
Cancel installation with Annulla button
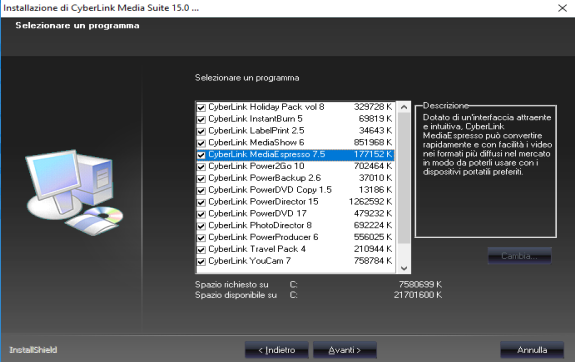(532, 350)
